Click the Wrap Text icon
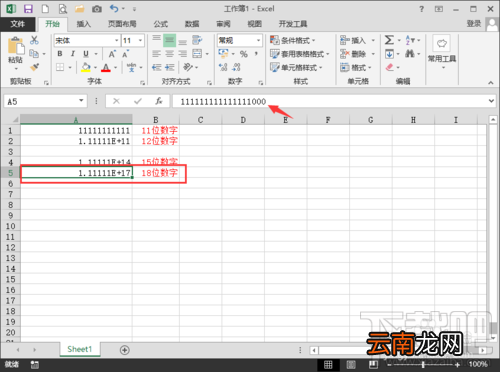The image size is (500, 372). pyautogui.click(x=197, y=40)
